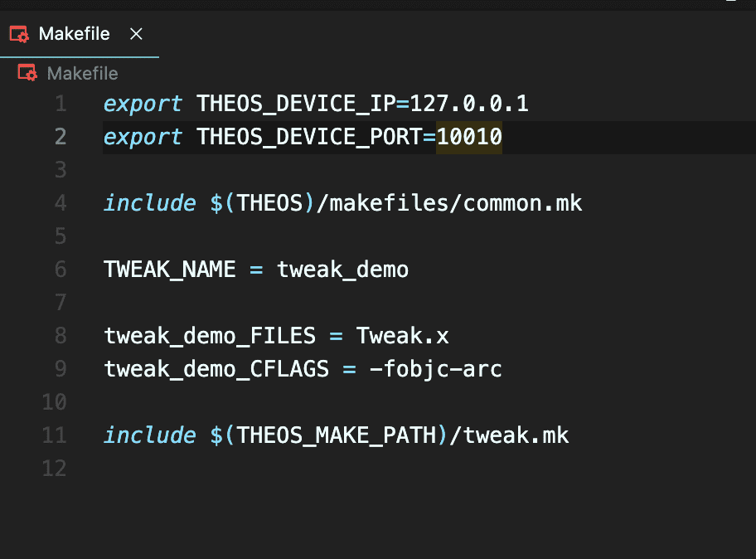Click line number 2 in gutter
Image resolution: width=756 pixels, height=559 pixels.
pos(61,137)
